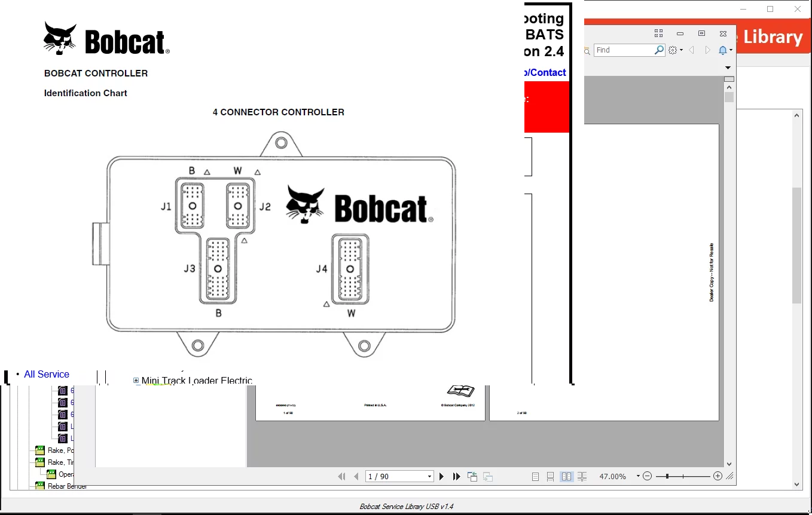Click the All Service link
The image size is (812, 515).
(47, 374)
